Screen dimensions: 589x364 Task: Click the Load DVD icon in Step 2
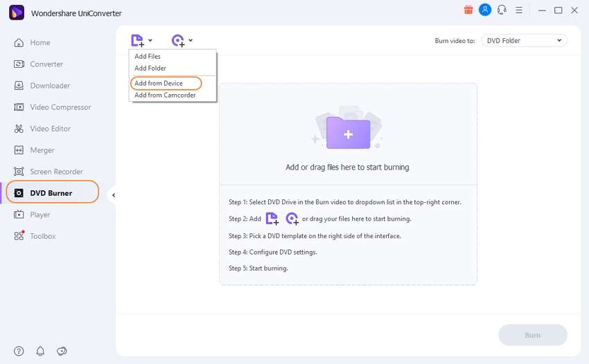(x=292, y=219)
